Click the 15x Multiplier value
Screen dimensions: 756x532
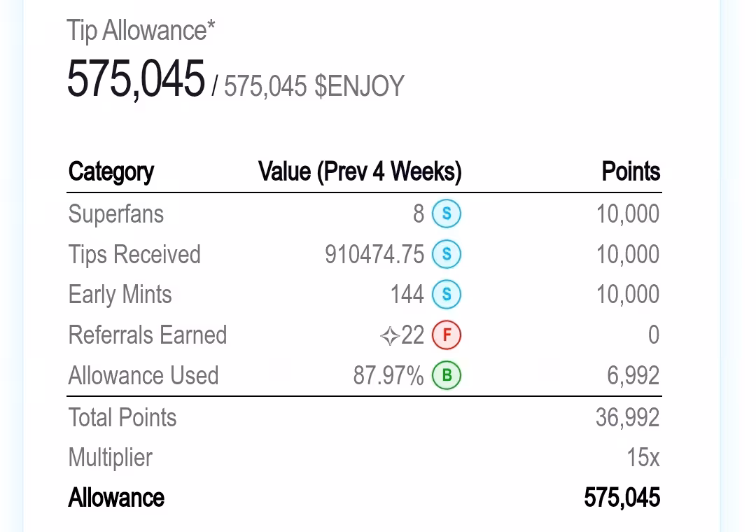pos(643,457)
